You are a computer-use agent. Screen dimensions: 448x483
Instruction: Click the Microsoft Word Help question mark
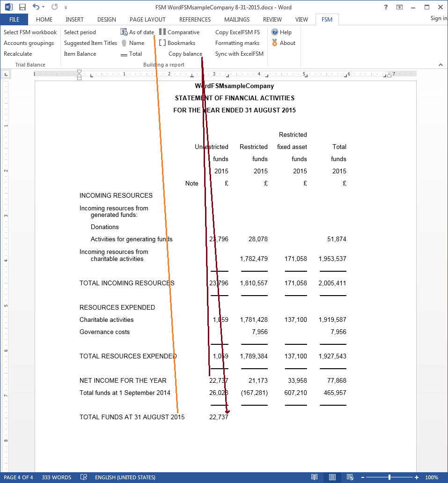pyautogui.click(x=386, y=7)
